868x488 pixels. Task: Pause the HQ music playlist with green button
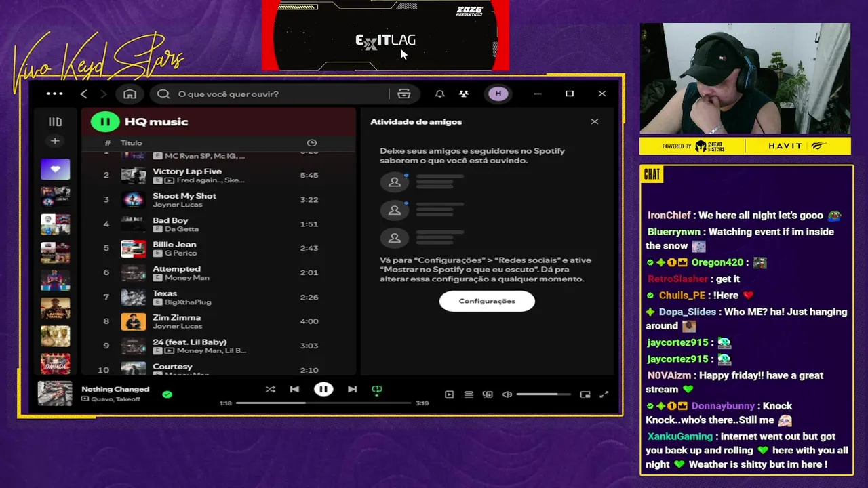click(105, 122)
